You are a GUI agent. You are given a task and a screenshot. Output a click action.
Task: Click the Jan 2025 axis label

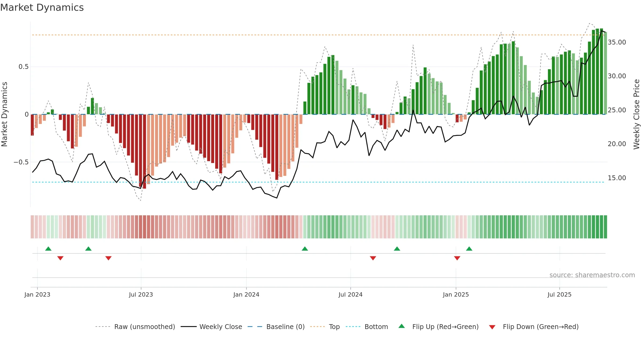(456, 294)
